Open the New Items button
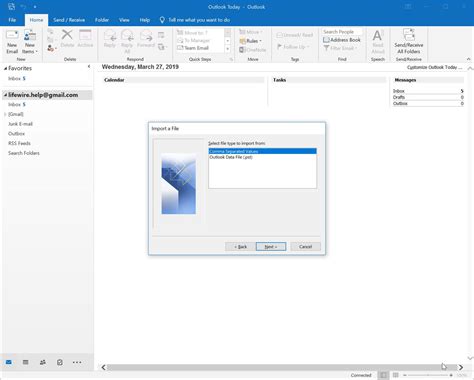Viewport: 474px width, 380px height. click(30, 42)
